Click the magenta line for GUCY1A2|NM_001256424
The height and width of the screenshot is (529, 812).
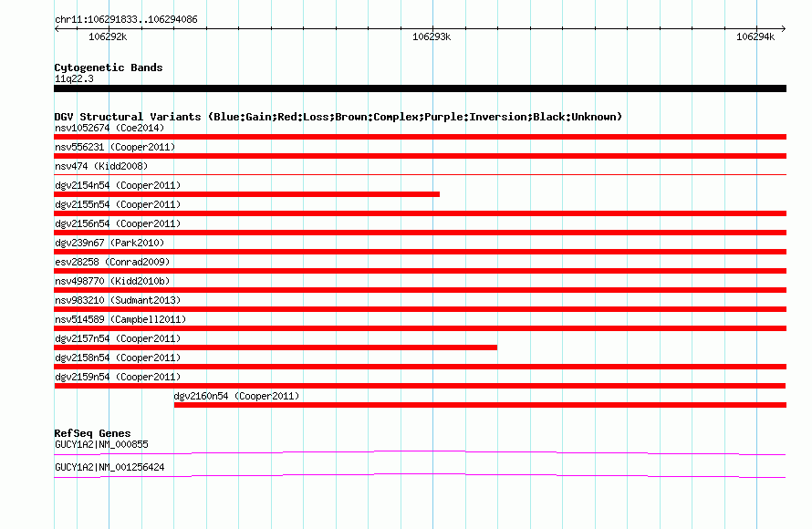pyautogui.click(x=420, y=476)
